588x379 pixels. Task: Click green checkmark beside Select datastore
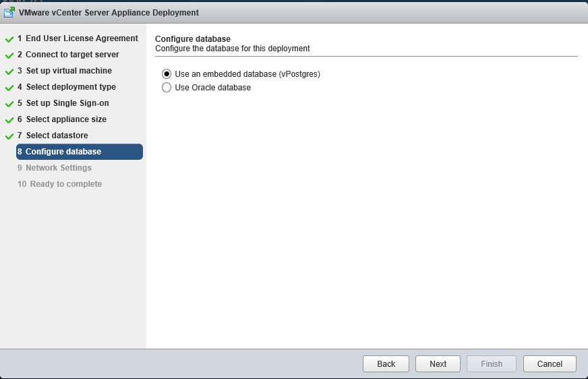pyautogui.click(x=9, y=136)
